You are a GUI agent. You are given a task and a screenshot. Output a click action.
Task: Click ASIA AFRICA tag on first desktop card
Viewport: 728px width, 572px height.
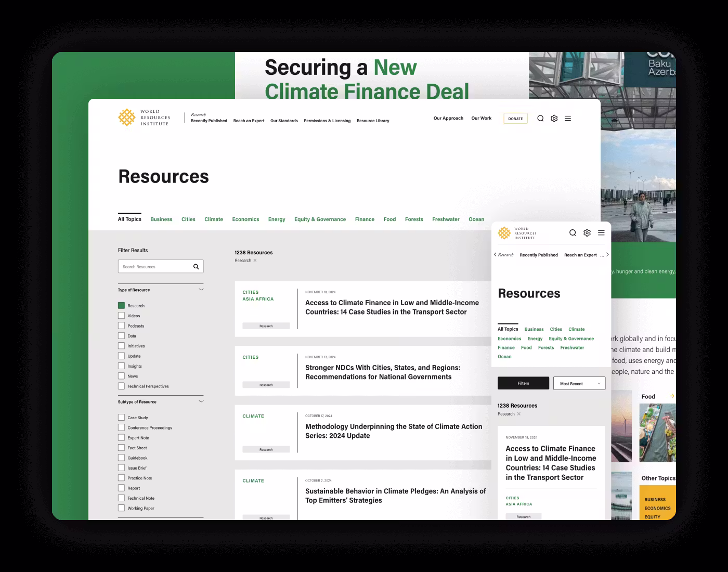click(x=258, y=299)
